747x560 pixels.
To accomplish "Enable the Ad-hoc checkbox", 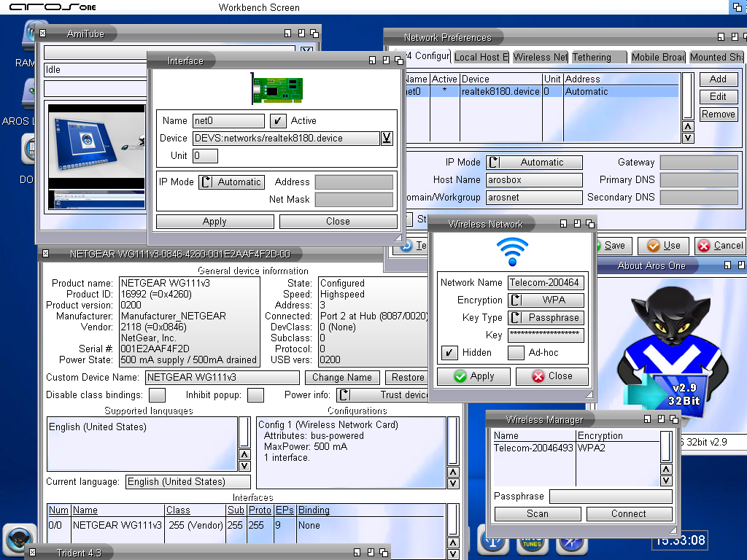I will (516, 353).
